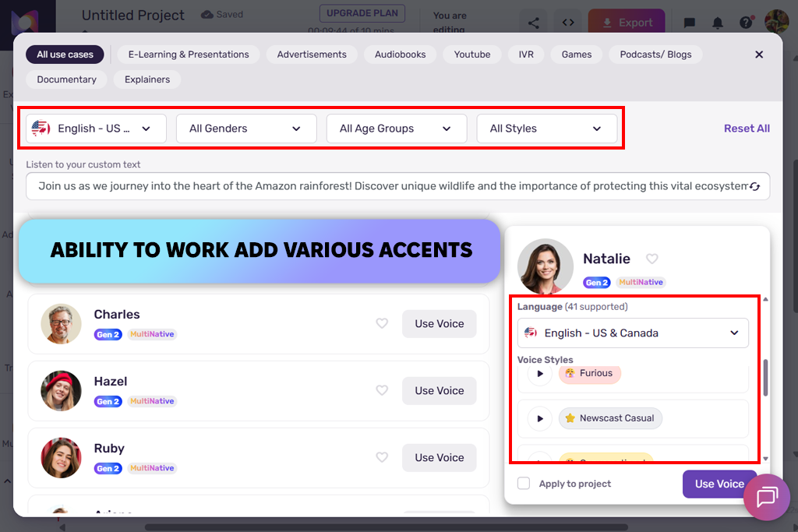This screenshot has height=532, width=798.
Task: Refresh the custom text sample
Action: [x=754, y=187]
